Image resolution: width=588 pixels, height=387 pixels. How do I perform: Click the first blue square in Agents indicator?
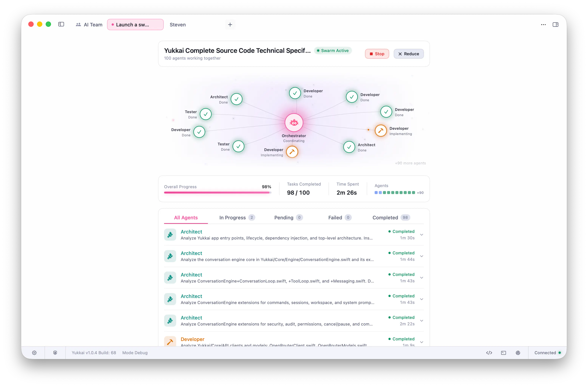[x=376, y=193]
